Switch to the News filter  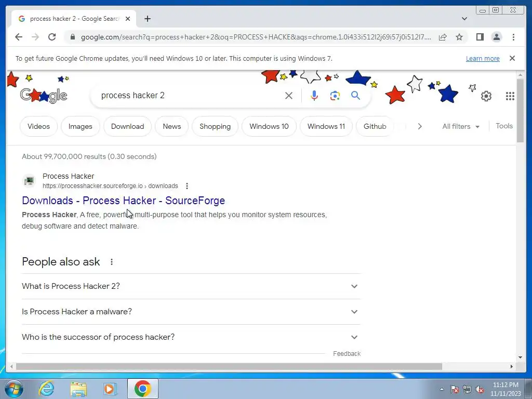pyautogui.click(x=171, y=126)
